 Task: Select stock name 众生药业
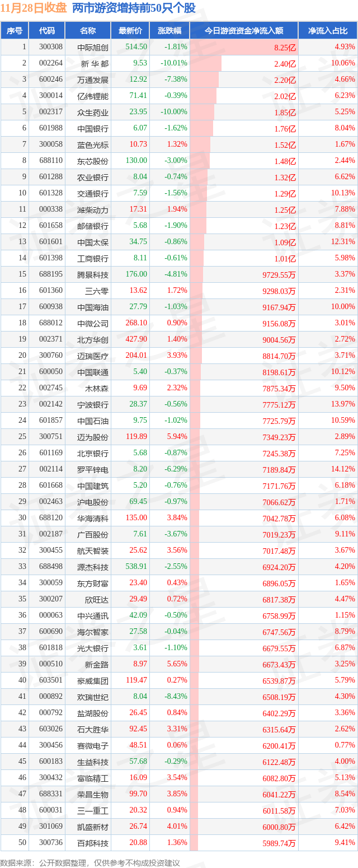pyautogui.click(x=93, y=113)
